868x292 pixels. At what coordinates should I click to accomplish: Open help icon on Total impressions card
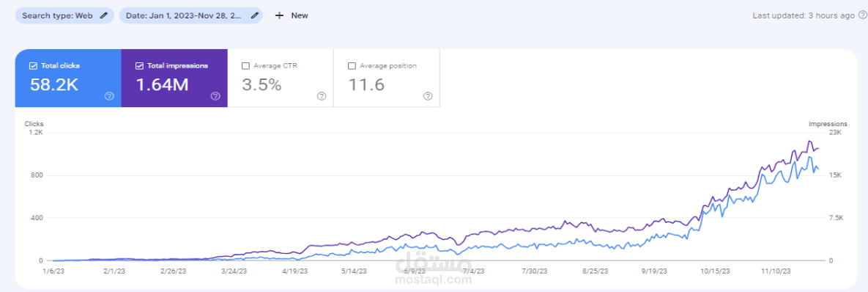pos(215,96)
